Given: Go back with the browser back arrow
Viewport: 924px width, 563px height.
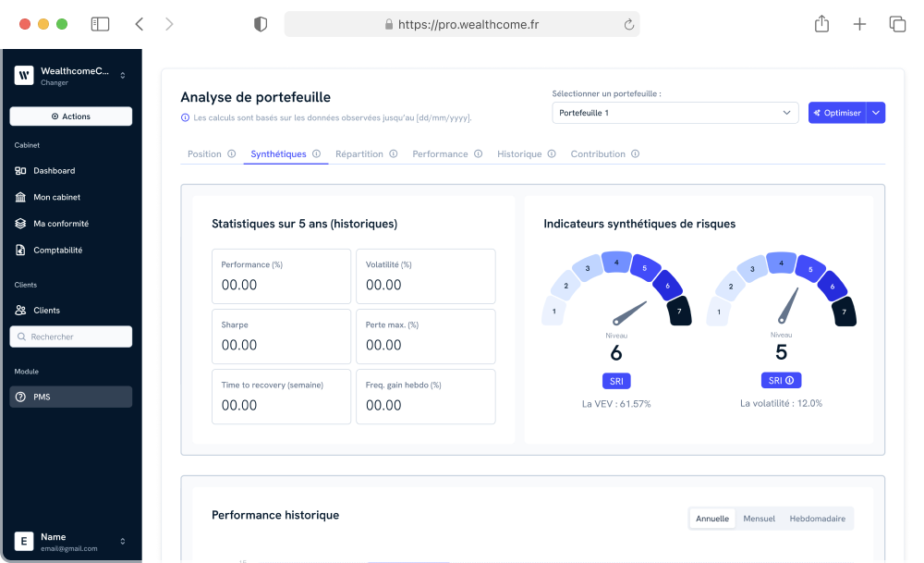Looking at the screenshot, I should click(140, 24).
